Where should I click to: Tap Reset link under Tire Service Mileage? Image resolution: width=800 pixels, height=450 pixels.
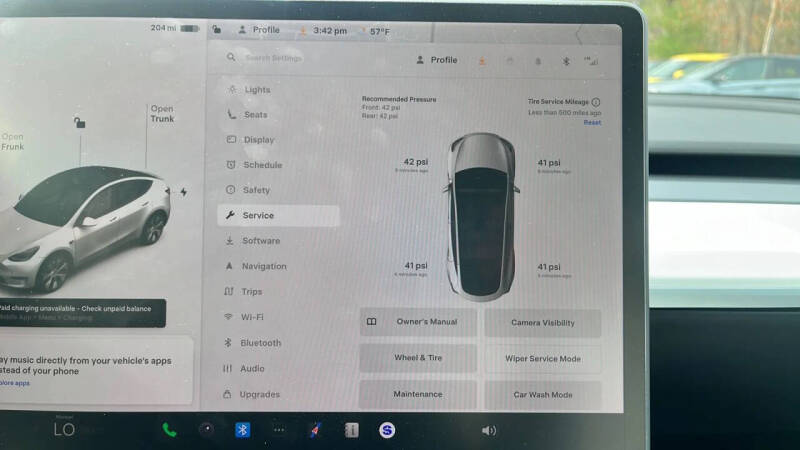coord(592,122)
